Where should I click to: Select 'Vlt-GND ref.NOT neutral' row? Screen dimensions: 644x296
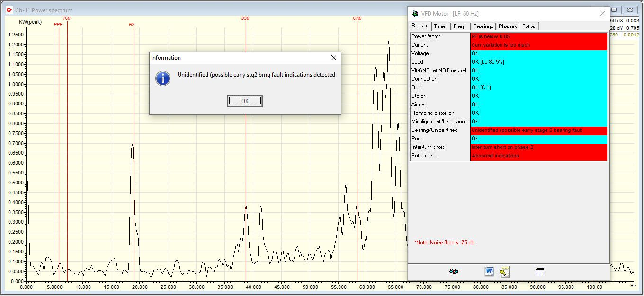pyautogui.click(x=440, y=70)
